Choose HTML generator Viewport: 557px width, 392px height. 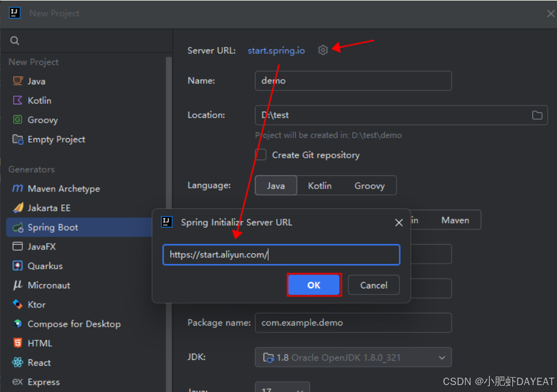(x=40, y=343)
